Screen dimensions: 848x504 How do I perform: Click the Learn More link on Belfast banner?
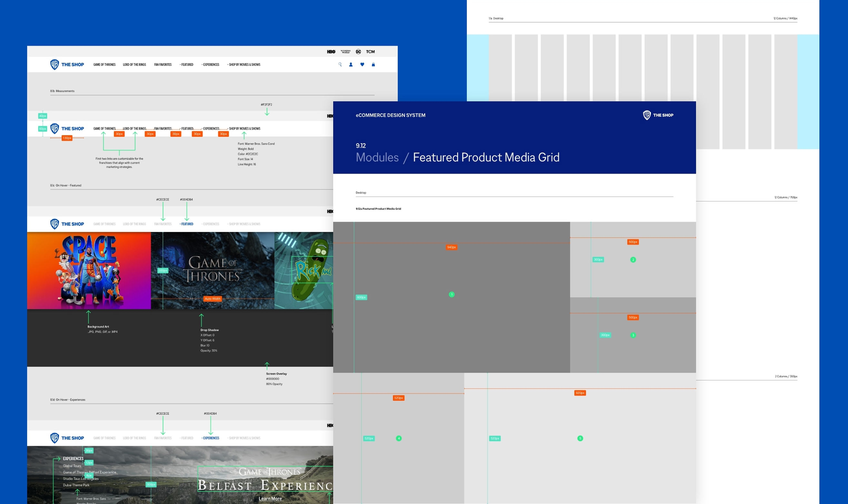click(270, 499)
